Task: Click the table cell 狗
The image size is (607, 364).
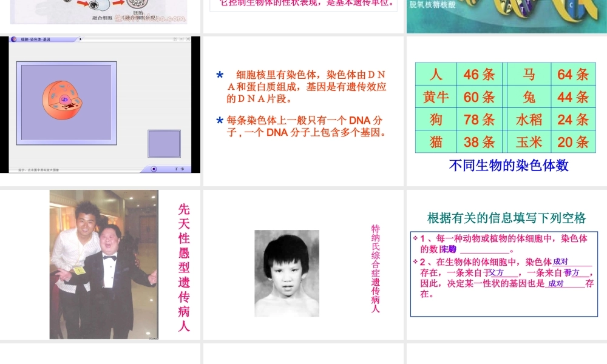Action: pos(436,119)
